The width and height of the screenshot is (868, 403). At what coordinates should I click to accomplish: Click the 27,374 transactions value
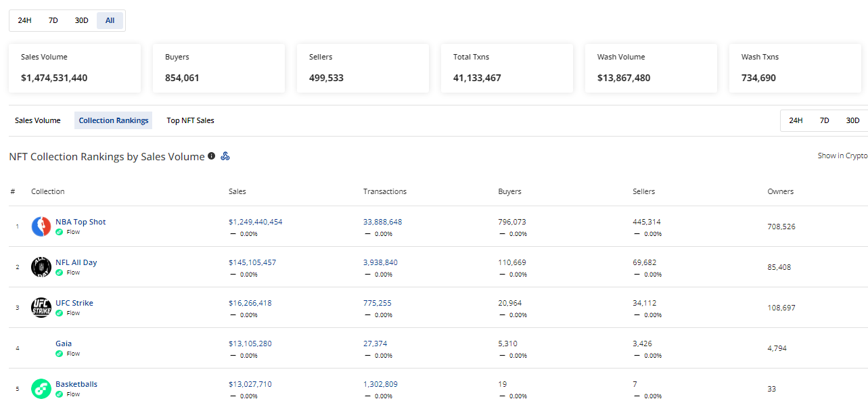pyautogui.click(x=375, y=343)
